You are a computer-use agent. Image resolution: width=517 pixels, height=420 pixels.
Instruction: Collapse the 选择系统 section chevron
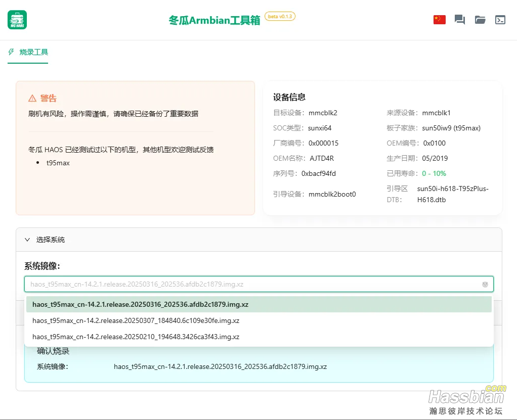tap(27, 240)
